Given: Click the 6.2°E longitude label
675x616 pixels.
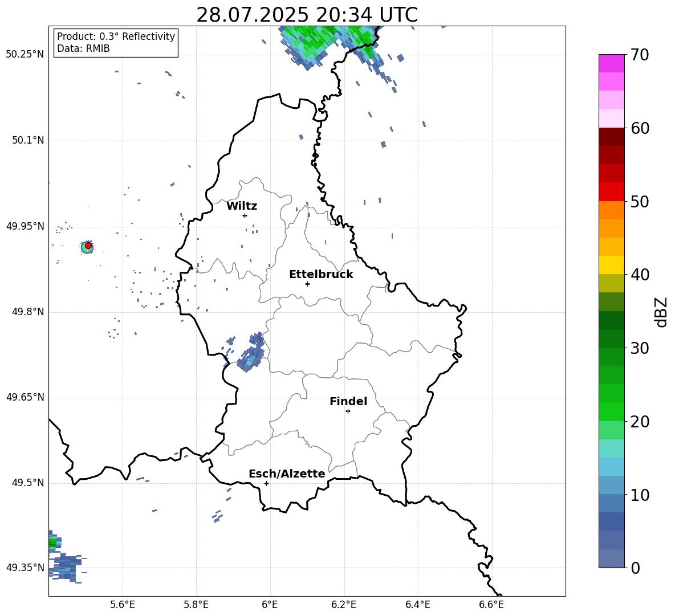Looking at the screenshot, I should click(344, 605).
